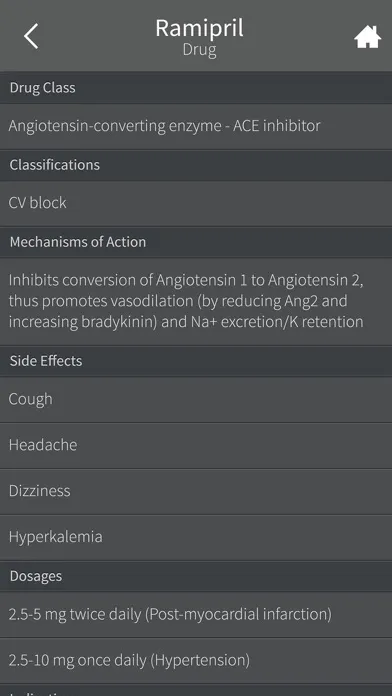Viewport: 392px width, 696px height.
Task: Open the Hyperkalemia side effect
Action: [196, 537]
